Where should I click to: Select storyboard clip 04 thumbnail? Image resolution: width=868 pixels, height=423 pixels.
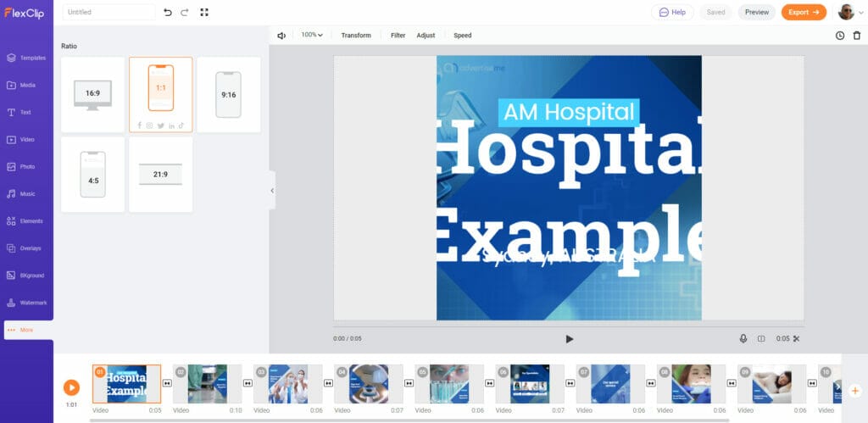369,384
